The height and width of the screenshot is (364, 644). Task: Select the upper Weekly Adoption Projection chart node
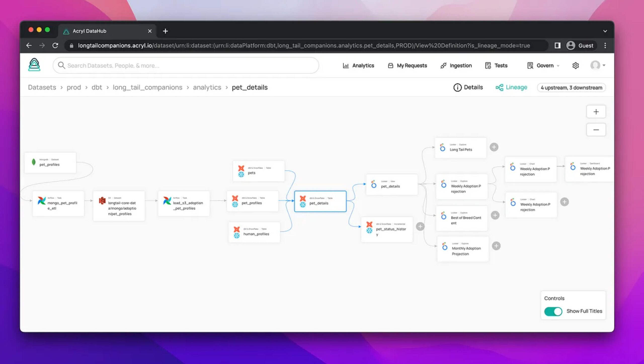pyautogui.click(x=531, y=169)
